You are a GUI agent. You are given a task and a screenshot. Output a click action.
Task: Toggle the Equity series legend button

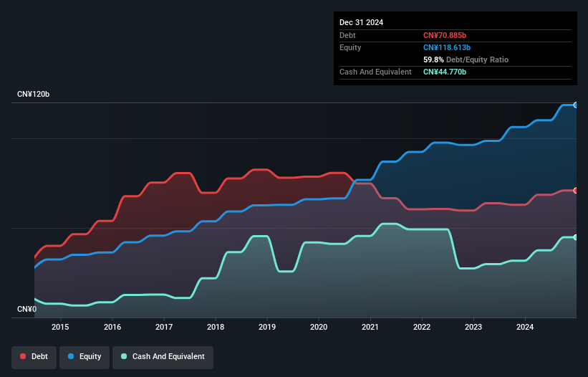coord(85,357)
